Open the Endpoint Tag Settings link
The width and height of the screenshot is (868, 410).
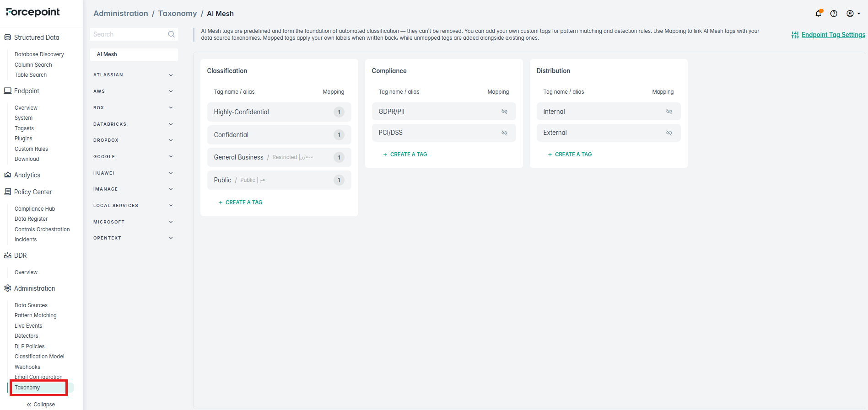point(833,35)
